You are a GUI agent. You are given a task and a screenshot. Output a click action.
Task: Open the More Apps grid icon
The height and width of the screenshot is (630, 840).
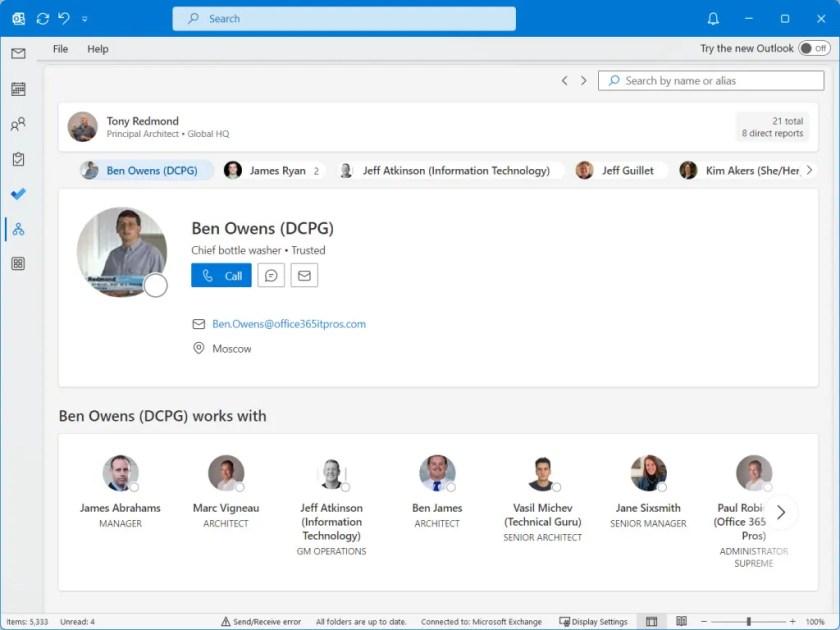(x=18, y=264)
